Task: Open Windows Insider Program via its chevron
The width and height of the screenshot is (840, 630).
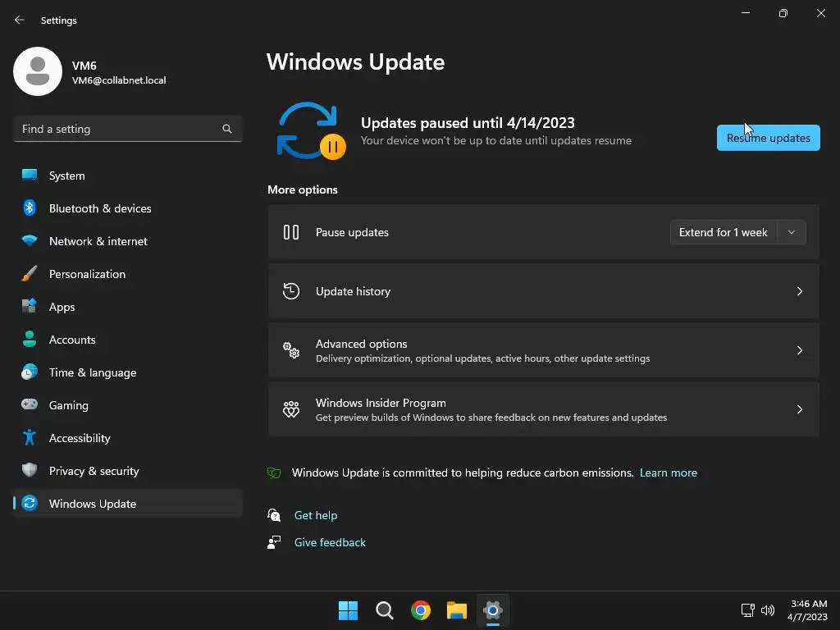Action: click(x=799, y=409)
